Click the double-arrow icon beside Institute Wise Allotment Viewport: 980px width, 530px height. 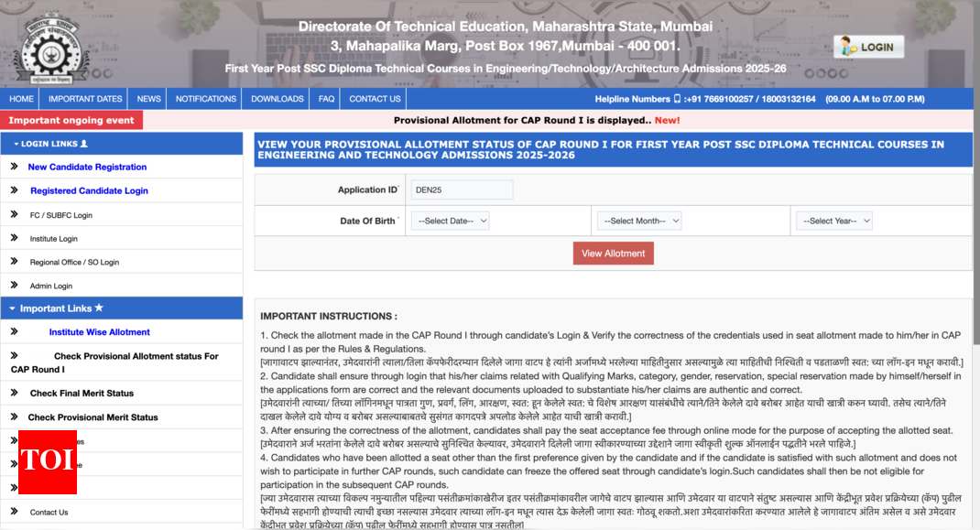tap(15, 331)
